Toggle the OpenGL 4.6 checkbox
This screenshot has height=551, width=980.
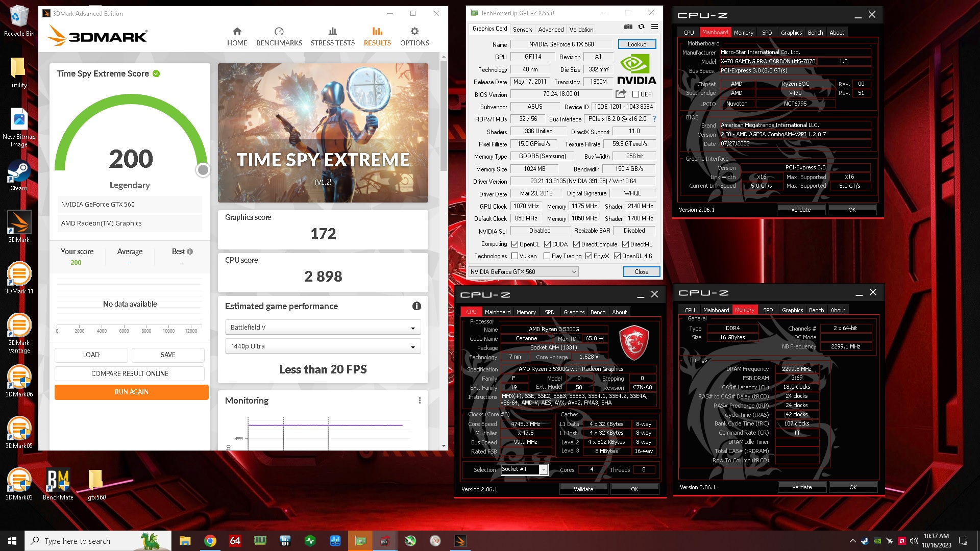[x=617, y=256]
